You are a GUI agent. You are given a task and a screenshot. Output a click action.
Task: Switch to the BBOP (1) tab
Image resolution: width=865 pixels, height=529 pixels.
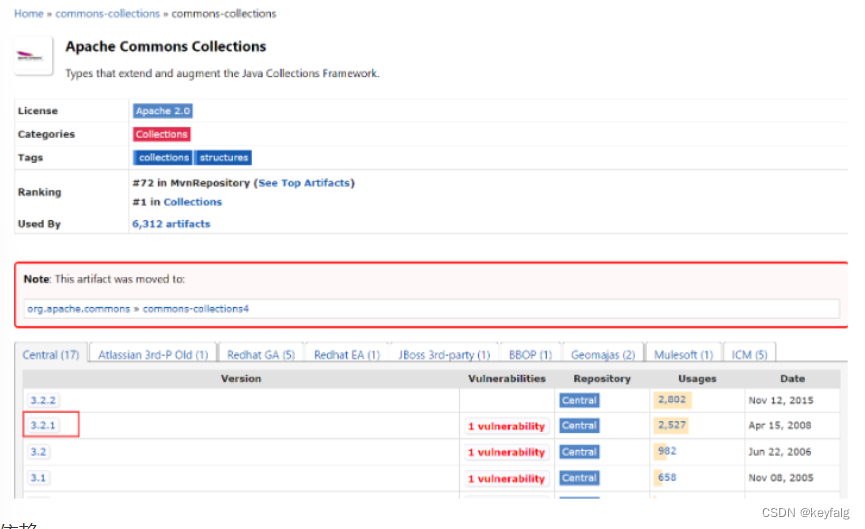[530, 355]
